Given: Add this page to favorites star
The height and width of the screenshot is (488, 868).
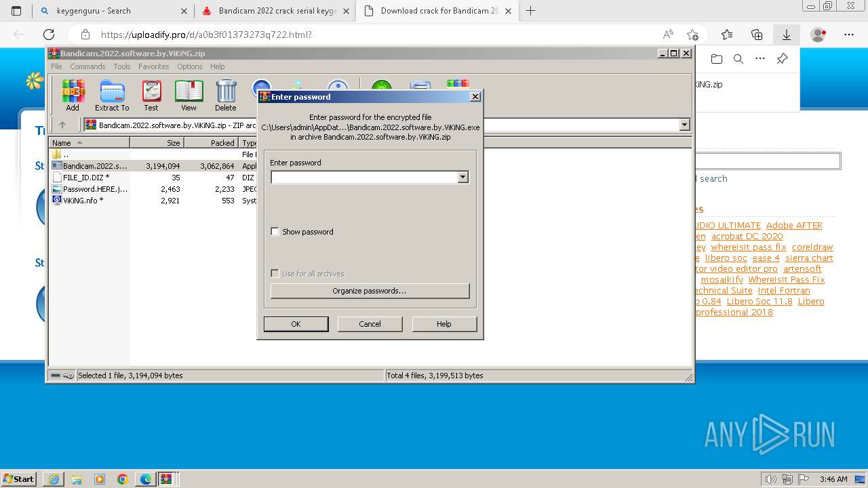Looking at the screenshot, I should click(692, 35).
